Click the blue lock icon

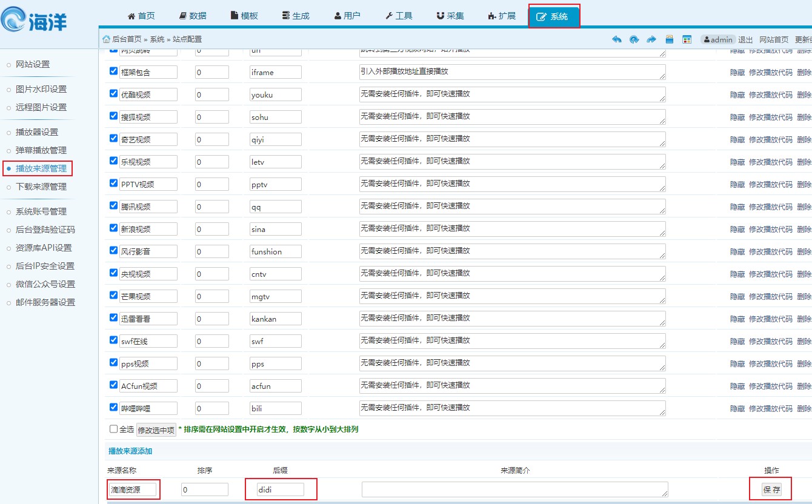click(x=669, y=39)
